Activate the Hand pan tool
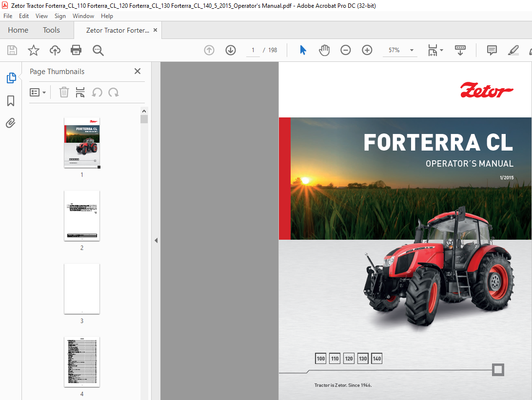532x400 pixels. pyautogui.click(x=324, y=50)
